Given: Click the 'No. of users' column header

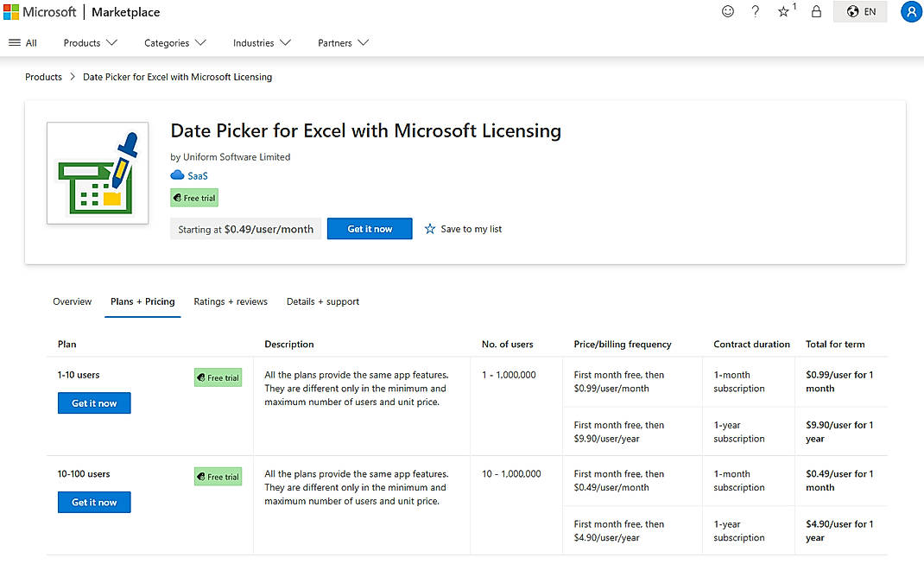Looking at the screenshot, I should 508,344.
